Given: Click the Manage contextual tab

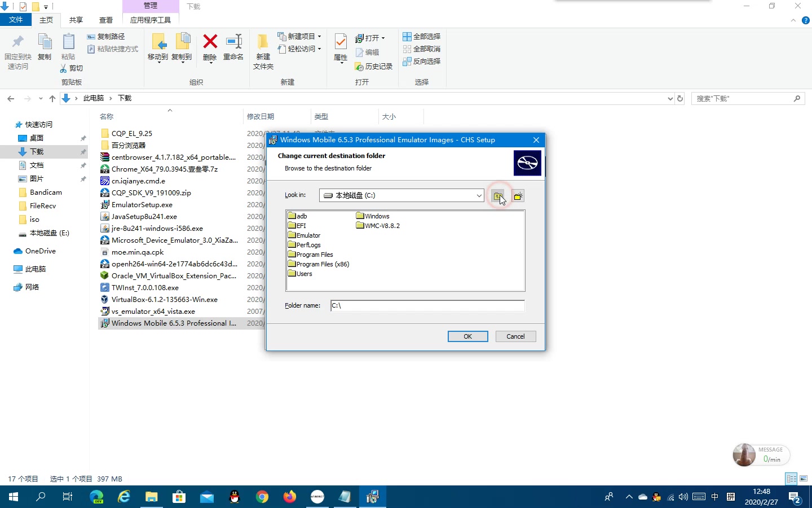Looking at the screenshot, I should 151,6.
